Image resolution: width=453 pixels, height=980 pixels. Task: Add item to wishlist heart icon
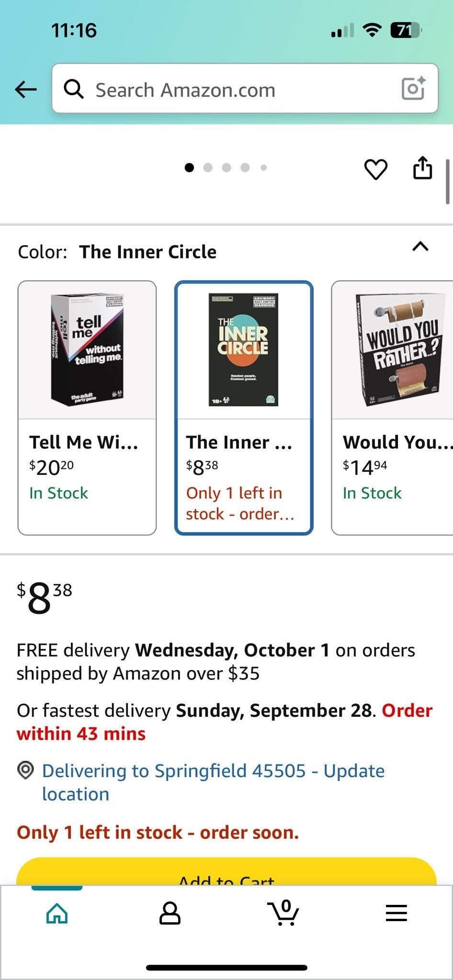pos(376,169)
